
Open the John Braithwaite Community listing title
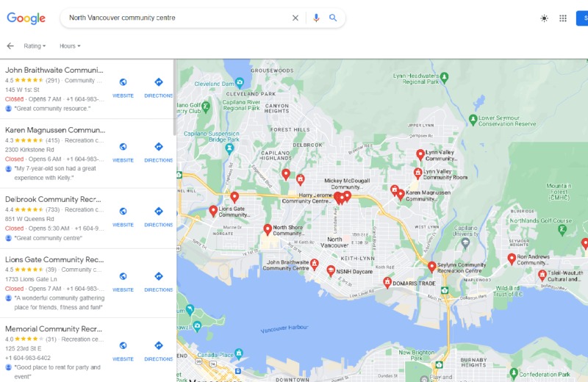pyautogui.click(x=54, y=70)
